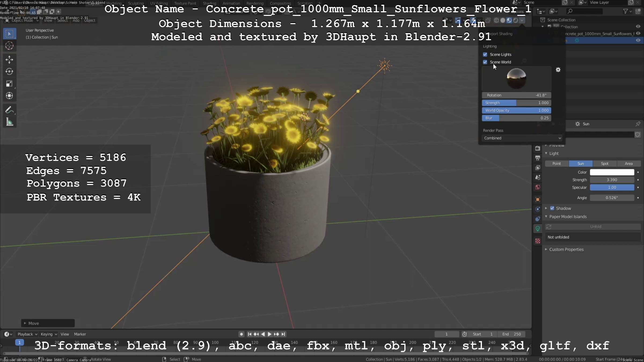The height and width of the screenshot is (362, 644).
Task: Set light type to Point
Action: [x=557, y=164]
